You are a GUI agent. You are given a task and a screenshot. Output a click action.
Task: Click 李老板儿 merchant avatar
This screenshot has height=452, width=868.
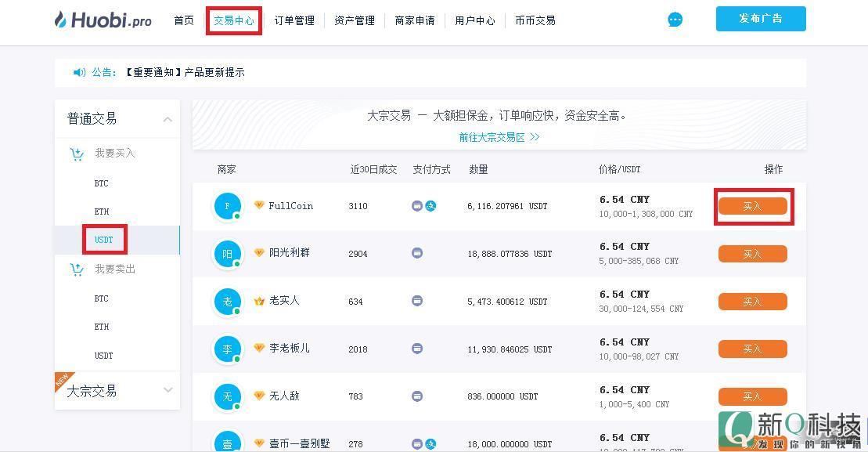(x=228, y=349)
